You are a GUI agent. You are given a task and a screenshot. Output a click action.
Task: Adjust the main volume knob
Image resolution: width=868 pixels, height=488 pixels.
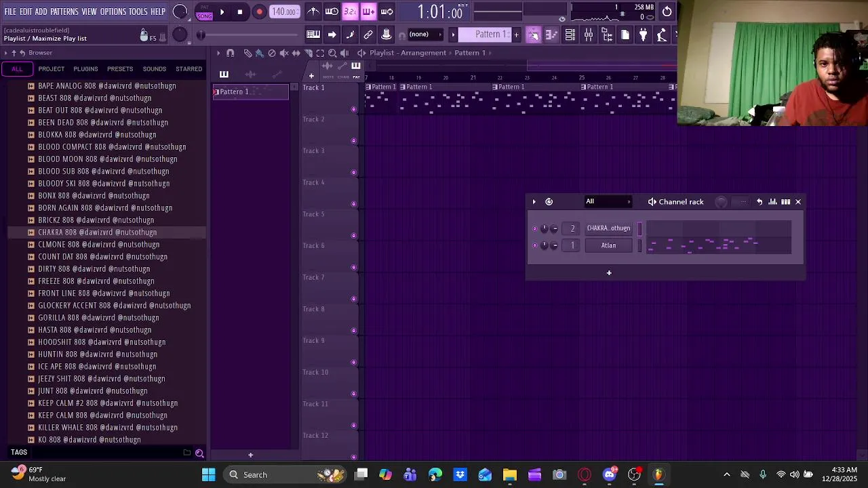[180, 12]
